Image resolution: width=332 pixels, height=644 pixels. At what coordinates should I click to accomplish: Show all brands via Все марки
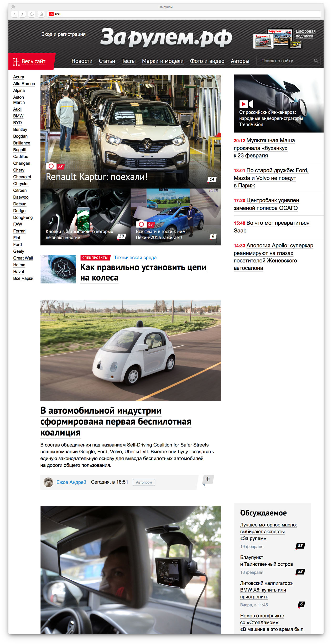click(23, 278)
